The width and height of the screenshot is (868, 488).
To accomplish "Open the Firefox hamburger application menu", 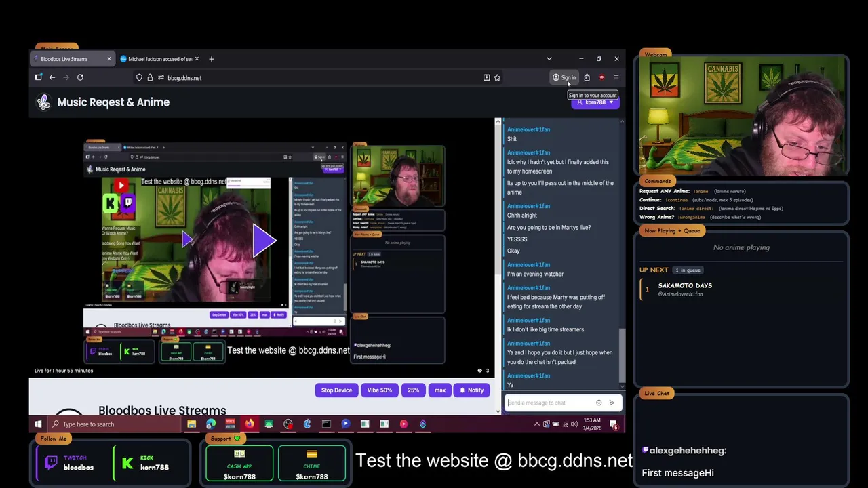I will pyautogui.click(x=616, y=77).
